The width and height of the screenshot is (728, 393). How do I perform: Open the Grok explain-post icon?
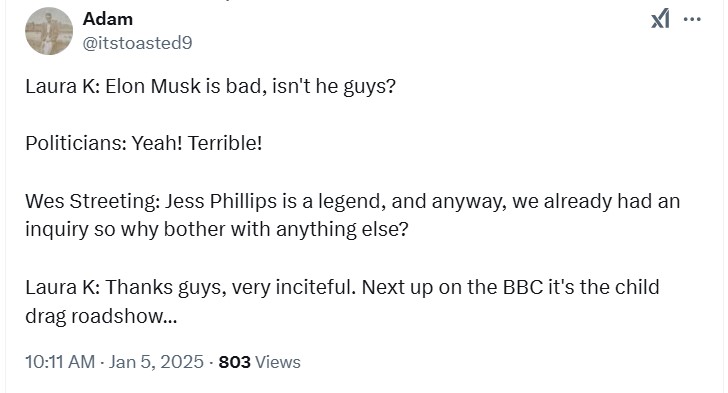[660, 19]
